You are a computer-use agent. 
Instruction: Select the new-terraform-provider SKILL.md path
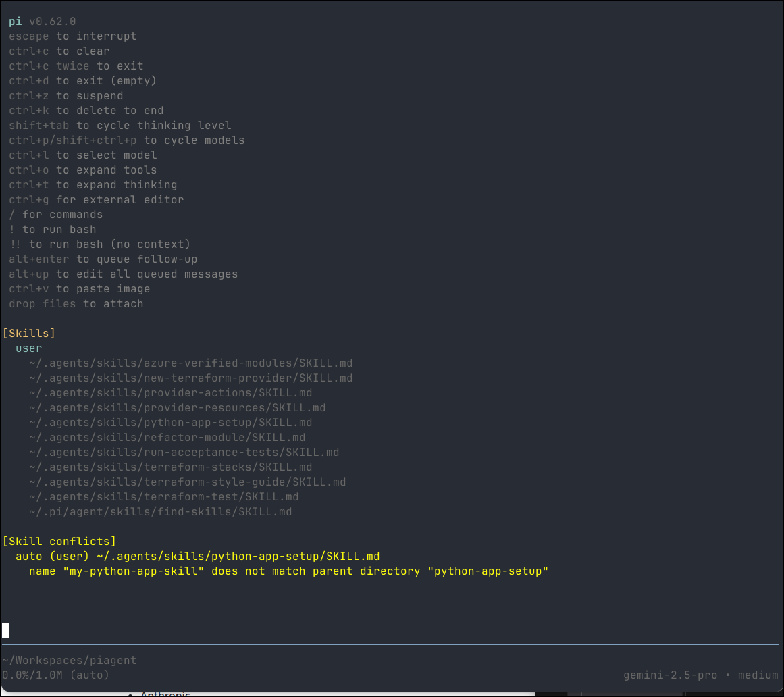(190, 378)
